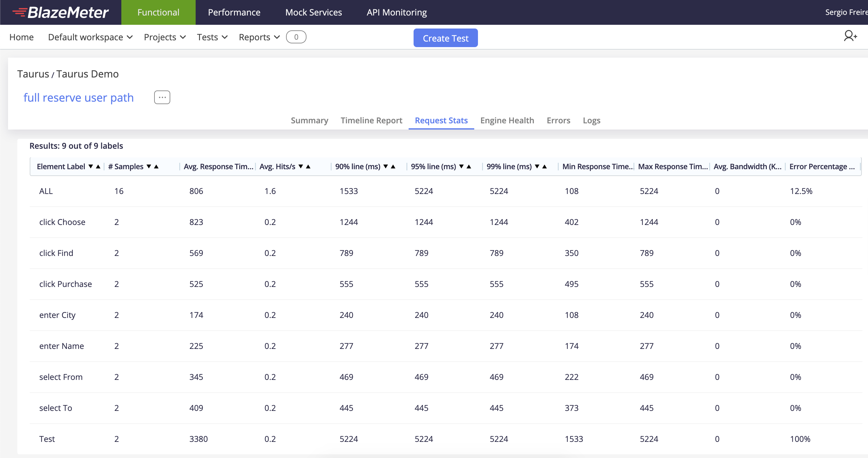Open the Summary report tab
The image size is (868, 458).
tap(309, 121)
